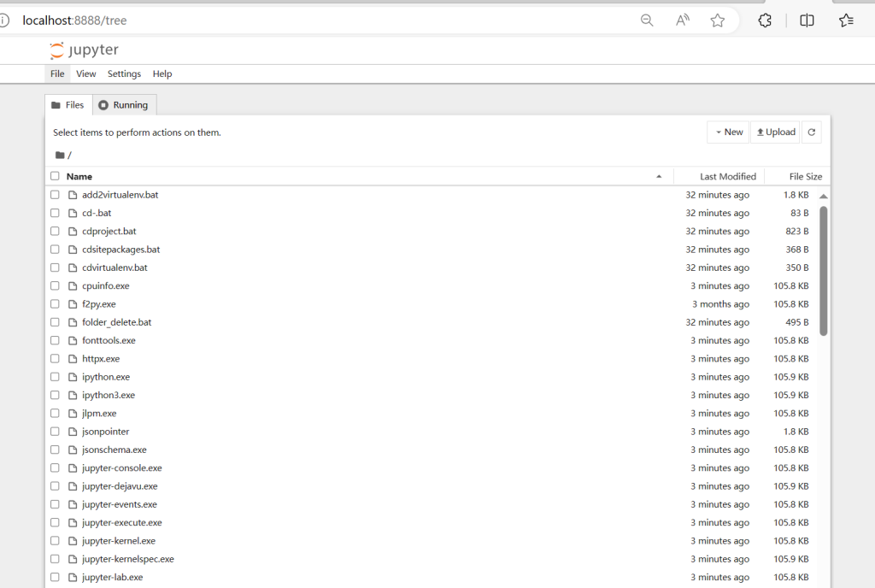The height and width of the screenshot is (588, 875).
Task: Open the Settings menu
Action: (124, 74)
